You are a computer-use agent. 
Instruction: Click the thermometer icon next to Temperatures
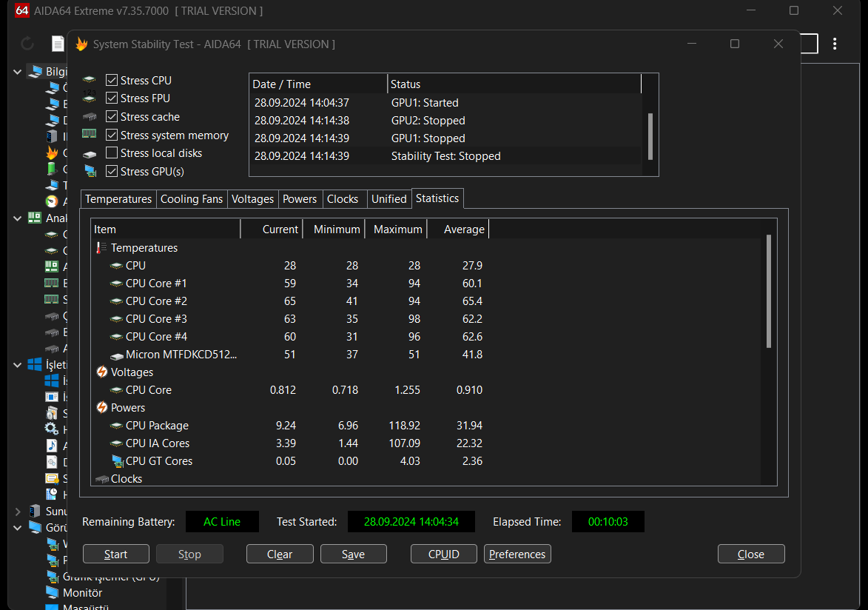tap(101, 248)
